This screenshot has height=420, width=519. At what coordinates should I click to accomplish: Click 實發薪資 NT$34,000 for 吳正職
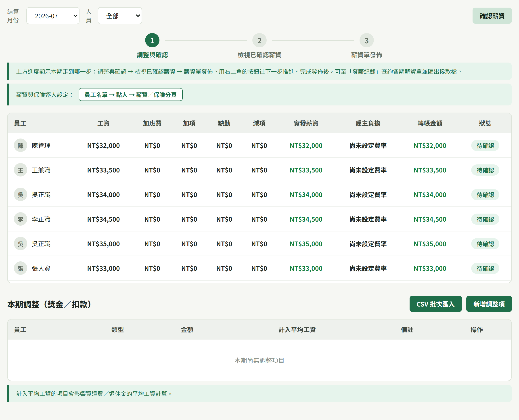(x=306, y=195)
